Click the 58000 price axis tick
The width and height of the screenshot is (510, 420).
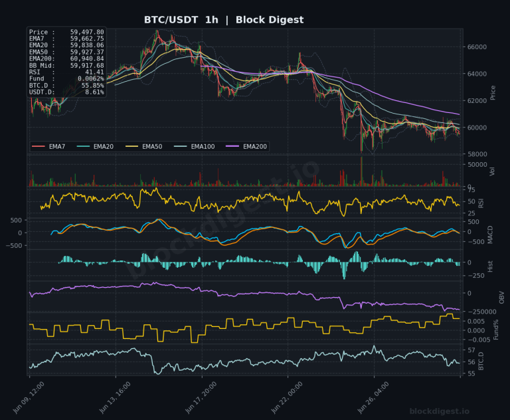pyautogui.click(x=477, y=154)
